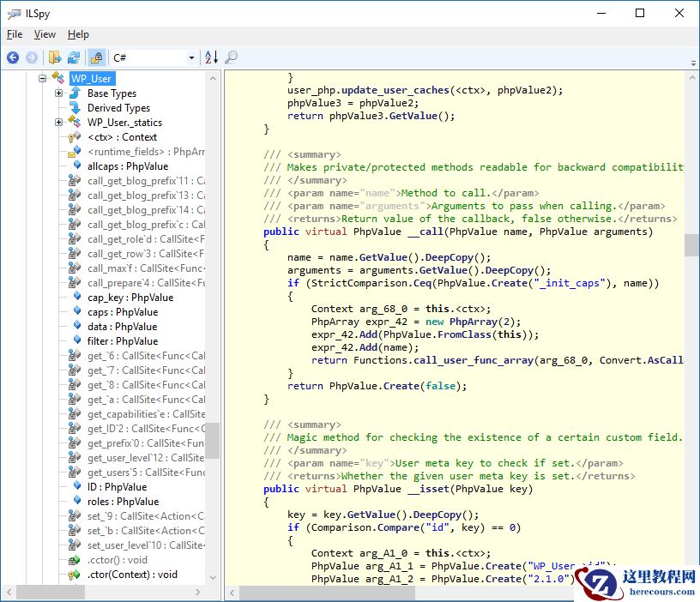Expand the Base Types node

[59, 93]
